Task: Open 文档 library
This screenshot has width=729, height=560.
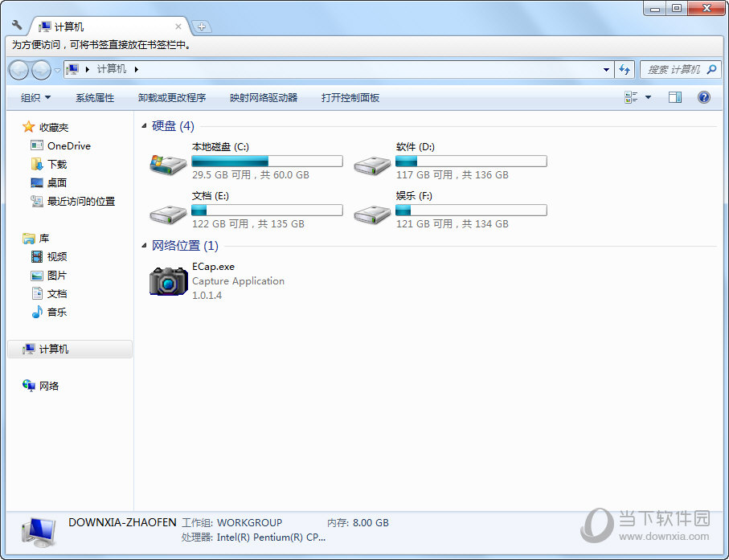Action: click(x=49, y=294)
